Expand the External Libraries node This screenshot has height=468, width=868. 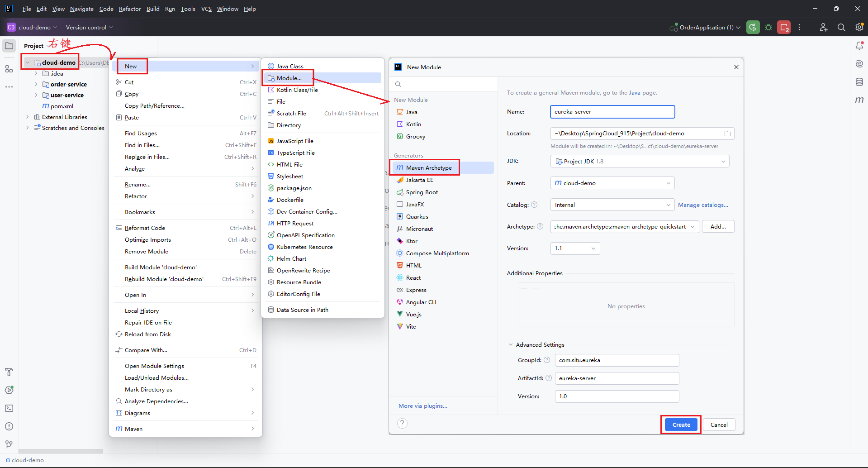coord(27,117)
